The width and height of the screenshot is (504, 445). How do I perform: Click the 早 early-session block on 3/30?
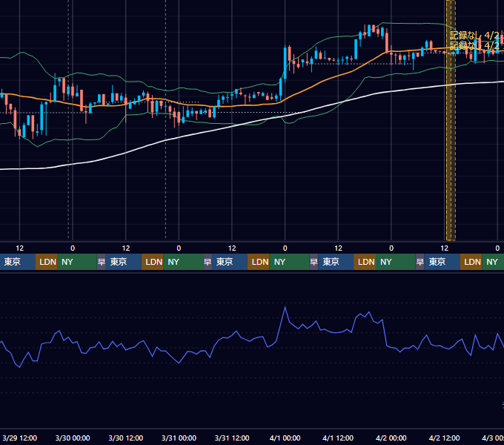(102, 262)
